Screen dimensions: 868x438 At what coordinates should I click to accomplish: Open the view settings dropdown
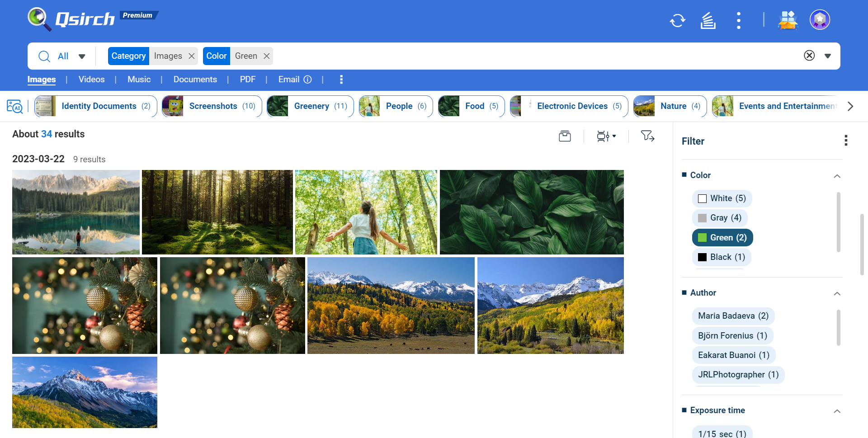pyautogui.click(x=606, y=136)
